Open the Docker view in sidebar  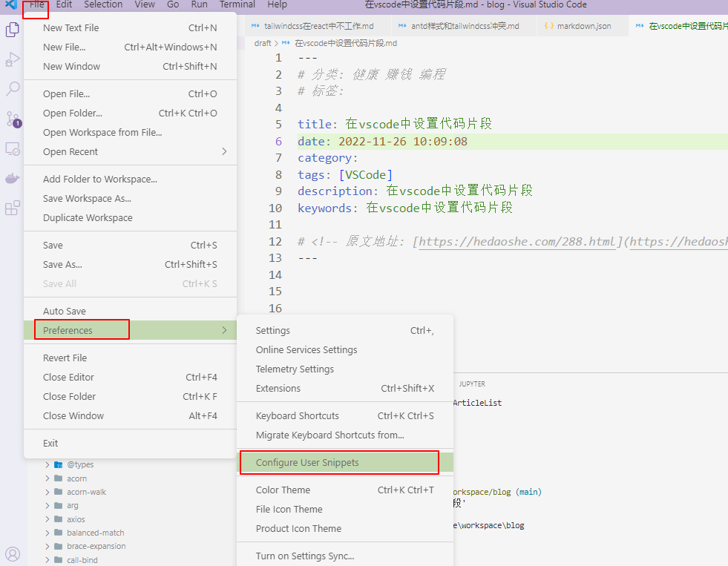[13, 179]
